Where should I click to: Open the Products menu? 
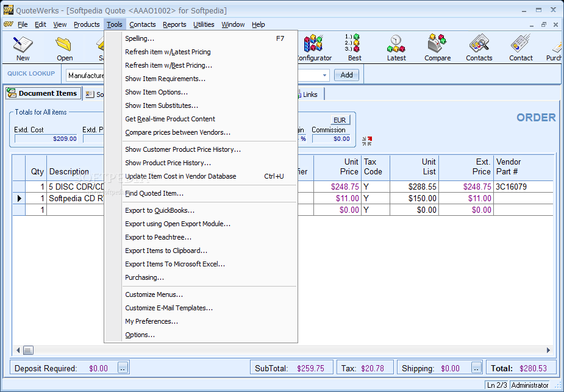pos(87,24)
